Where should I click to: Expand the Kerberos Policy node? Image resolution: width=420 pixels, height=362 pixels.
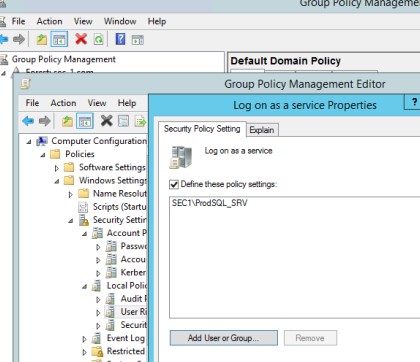98,273
